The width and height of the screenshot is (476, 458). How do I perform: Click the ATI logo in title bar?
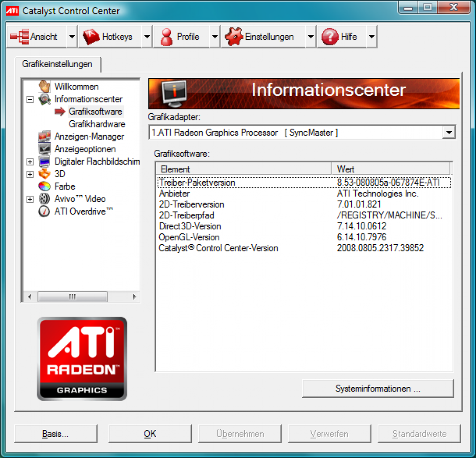coord(13,11)
